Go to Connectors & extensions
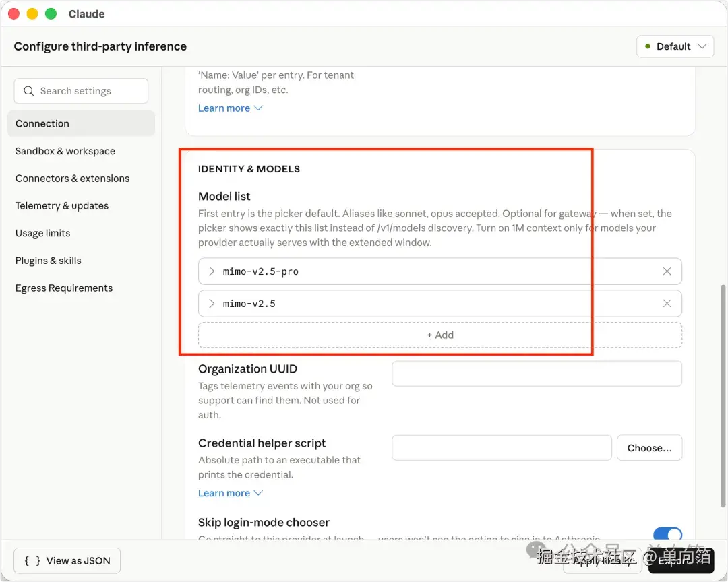 click(72, 179)
